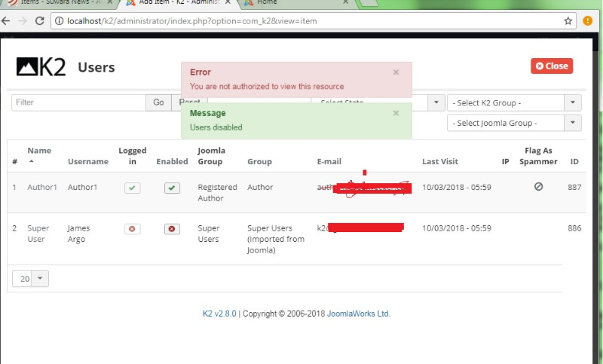Image resolution: width=603 pixels, height=364 pixels.
Task: Toggle Enabled status for Author1
Action: pos(172,188)
